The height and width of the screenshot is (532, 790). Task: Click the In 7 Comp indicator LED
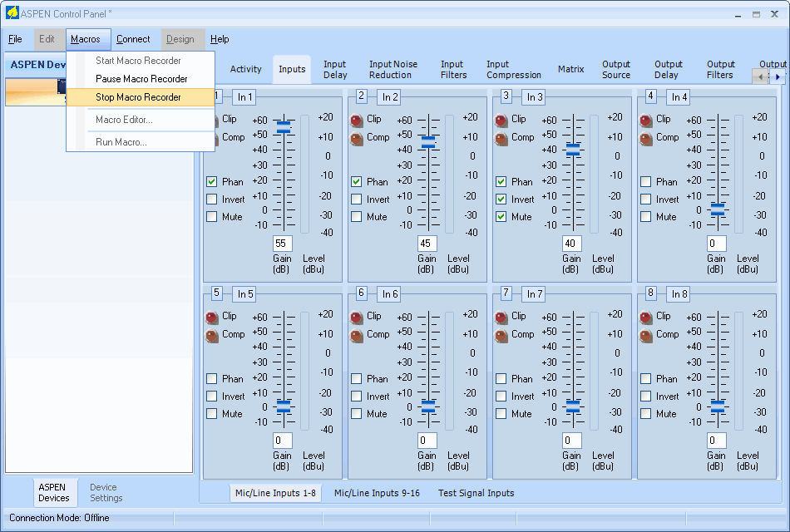tap(501, 336)
